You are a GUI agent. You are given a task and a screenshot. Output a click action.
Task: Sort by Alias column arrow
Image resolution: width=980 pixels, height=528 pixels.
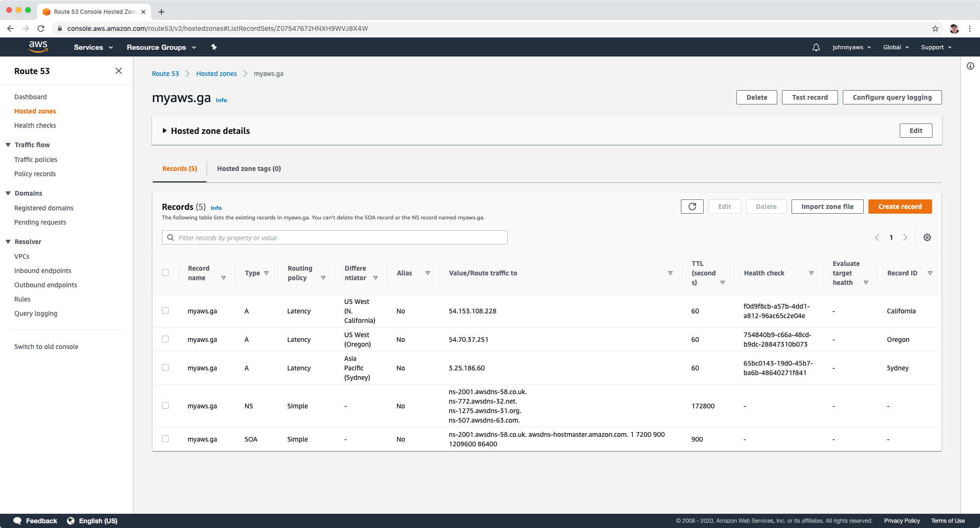tap(428, 273)
